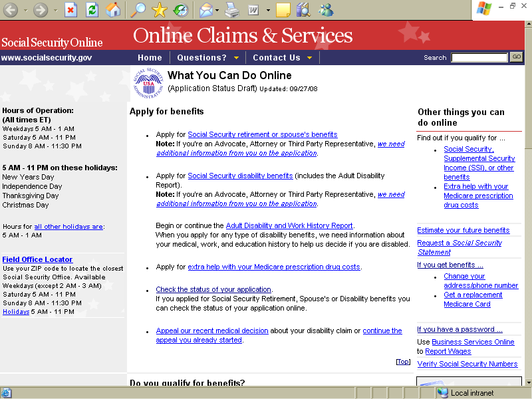Click Social Security Online banner title
532x399 pixels.
click(52, 43)
